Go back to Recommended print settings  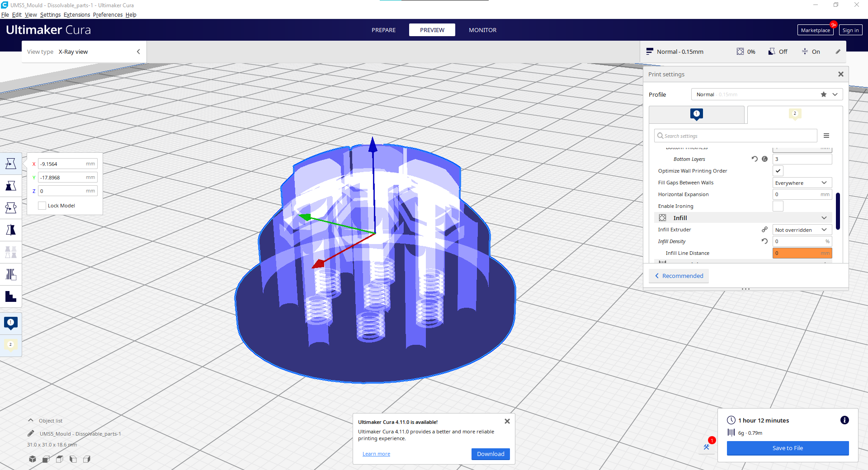(x=679, y=276)
